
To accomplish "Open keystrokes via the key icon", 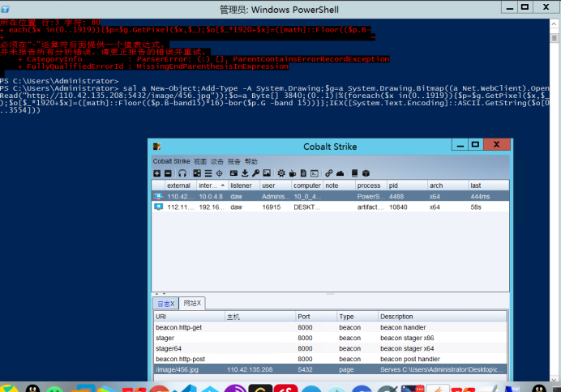I will pyautogui.click(x=255, y=173).
